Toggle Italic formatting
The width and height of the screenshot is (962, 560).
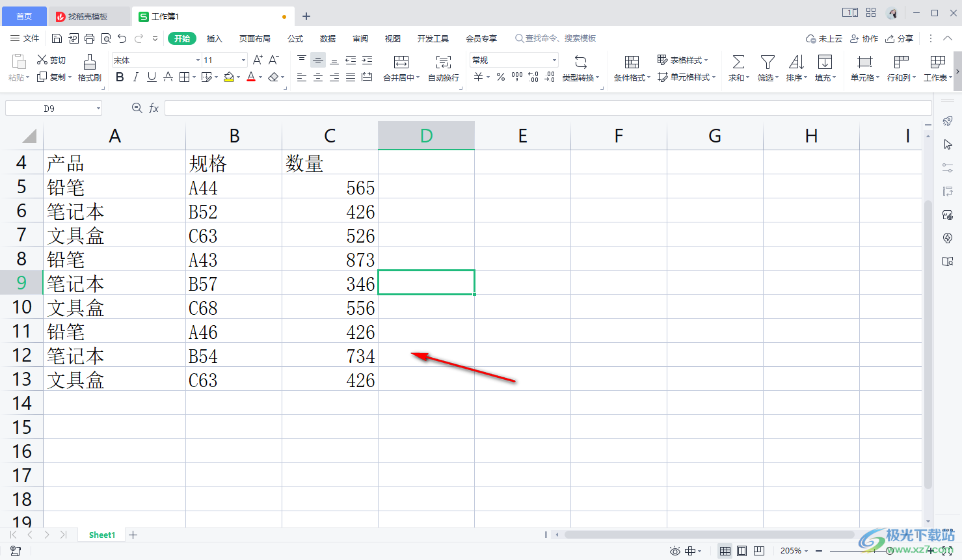pos(135,77)
